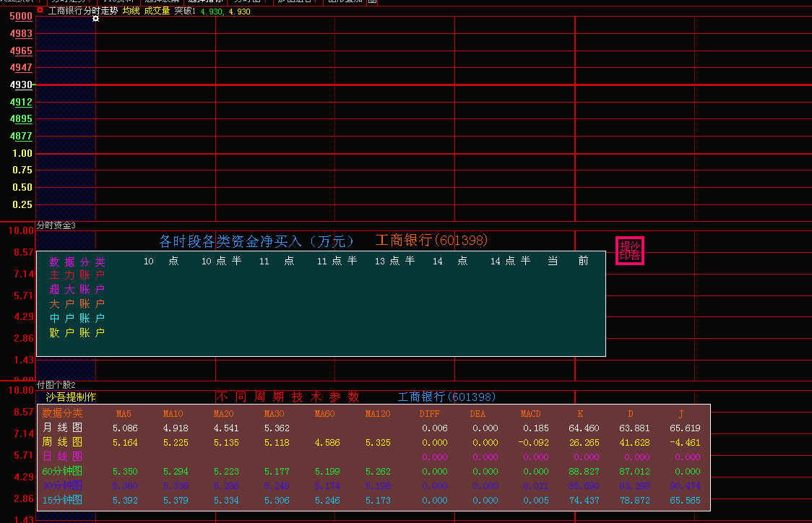Click the orange 工商银行(601398) title link

tap(431, 240)
